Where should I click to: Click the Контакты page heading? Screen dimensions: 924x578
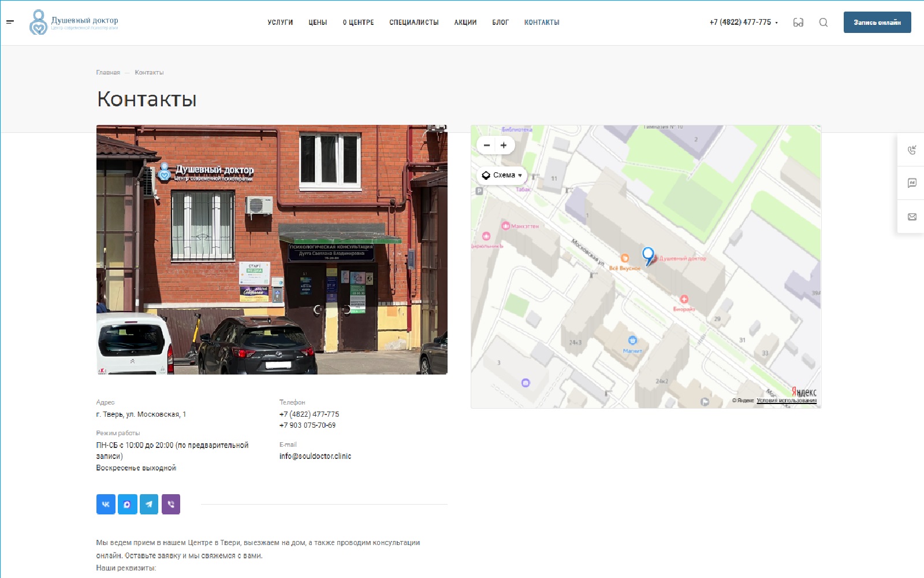pos(147,99)
